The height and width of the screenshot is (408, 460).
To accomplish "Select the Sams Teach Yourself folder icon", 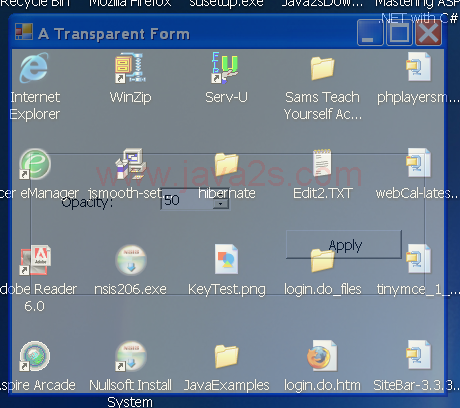I will pyautogui.click(x=322, y=68).
